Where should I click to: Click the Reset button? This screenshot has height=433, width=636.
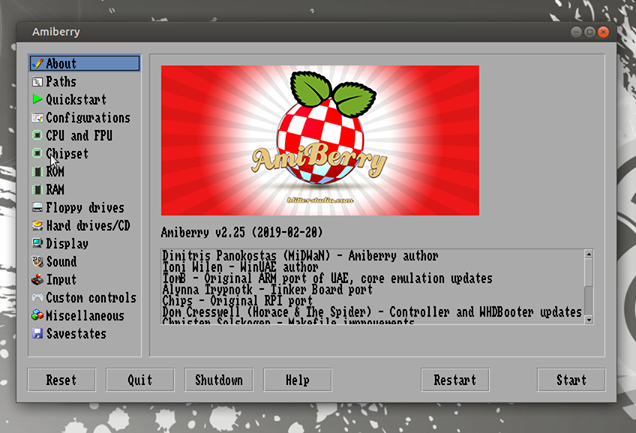[62, 380]
